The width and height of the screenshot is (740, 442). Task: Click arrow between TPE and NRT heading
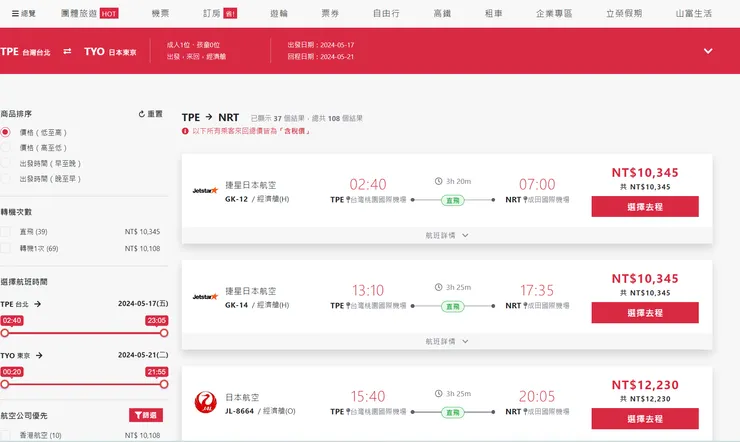click(x=209, y=117)
